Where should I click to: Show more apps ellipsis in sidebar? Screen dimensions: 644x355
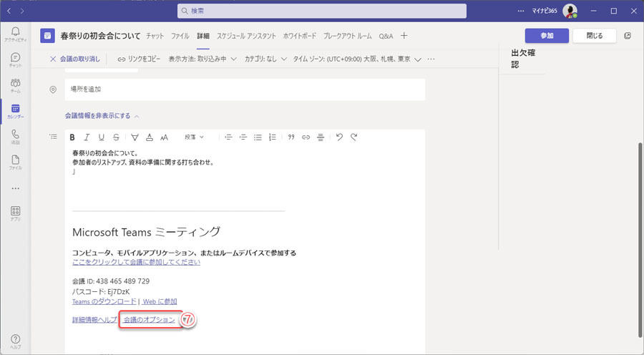[x=15, y=188]
